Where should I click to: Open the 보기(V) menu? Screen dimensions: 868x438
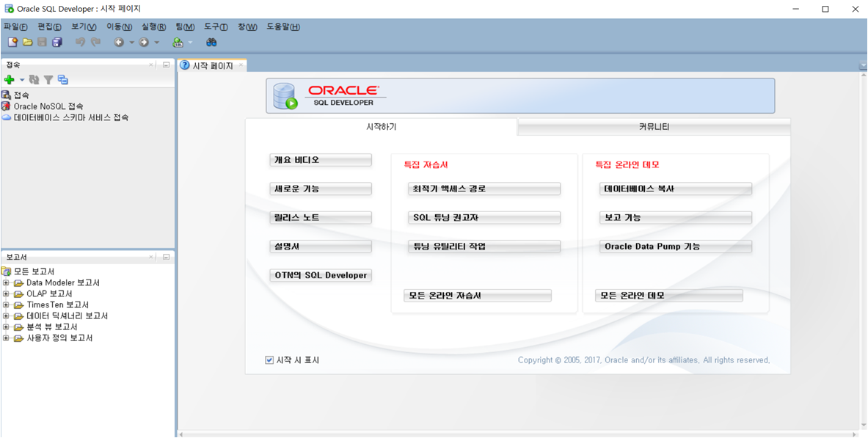coord(84,26)
